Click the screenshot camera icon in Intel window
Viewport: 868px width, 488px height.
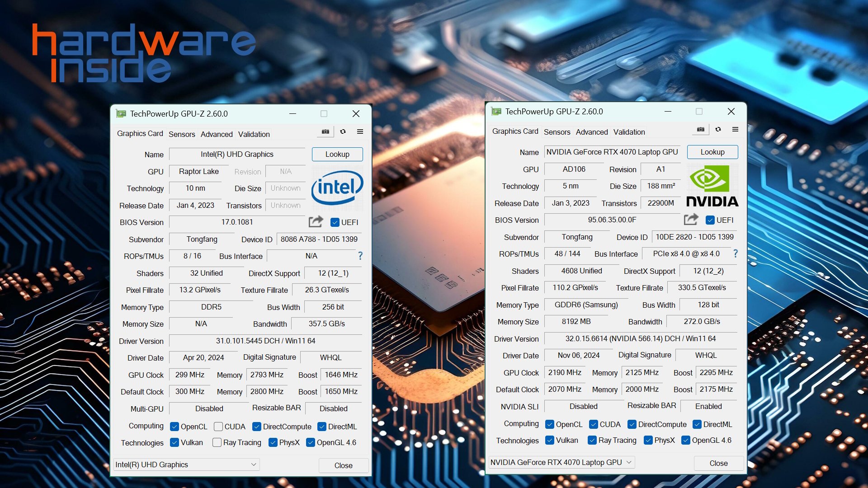point(325,131)
